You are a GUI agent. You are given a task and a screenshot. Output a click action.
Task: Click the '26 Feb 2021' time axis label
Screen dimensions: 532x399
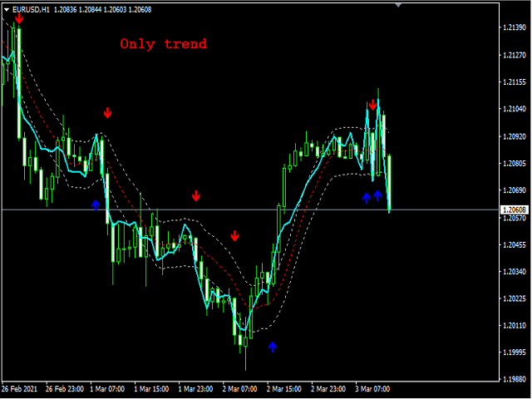pos(19,389)
